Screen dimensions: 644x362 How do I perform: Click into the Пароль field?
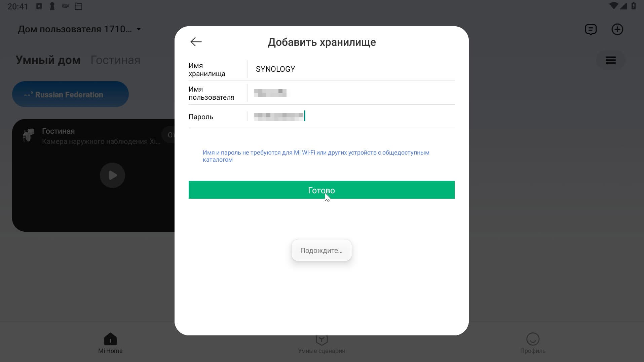351,116
